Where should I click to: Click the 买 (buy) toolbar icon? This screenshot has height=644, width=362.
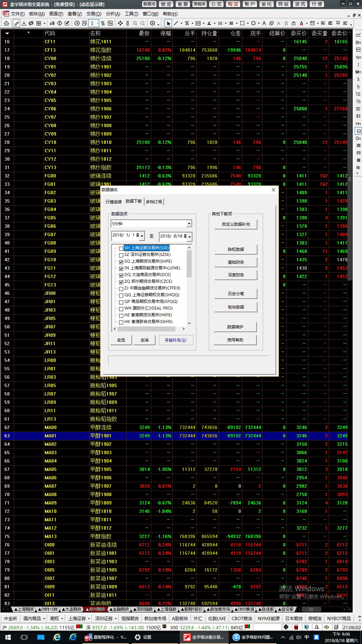(323, 23)
